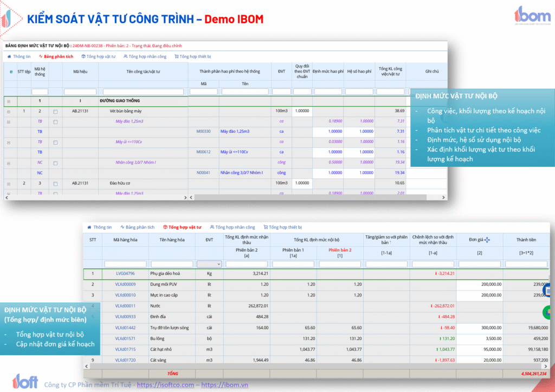
Task: Click the move icon beside Đơn giá header
Action: click(487, 240)
